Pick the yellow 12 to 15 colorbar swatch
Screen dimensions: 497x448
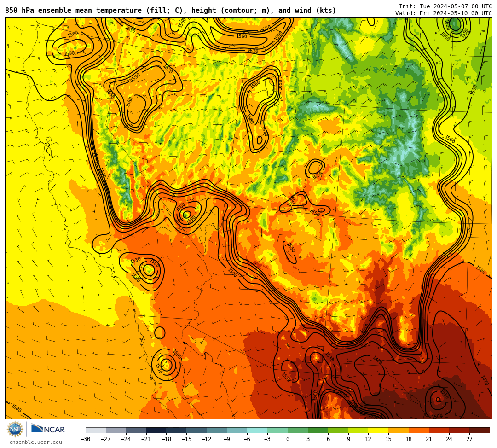379,430
